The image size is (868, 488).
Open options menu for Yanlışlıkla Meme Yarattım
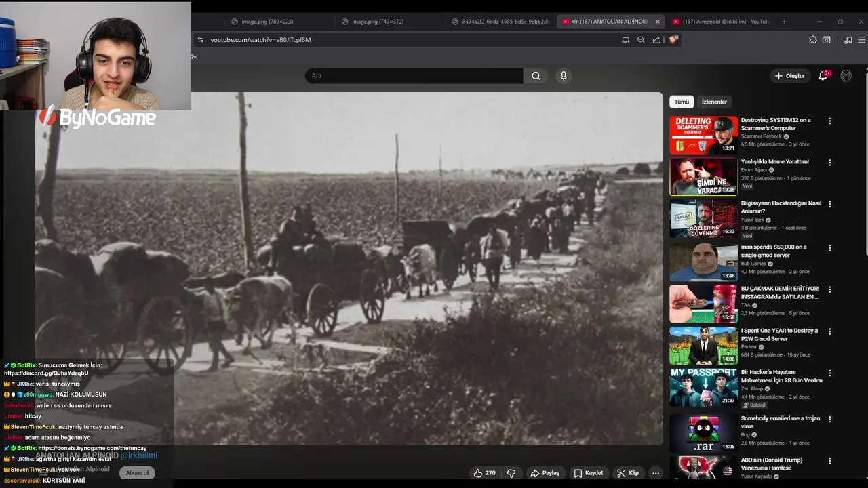coord(829,163)
